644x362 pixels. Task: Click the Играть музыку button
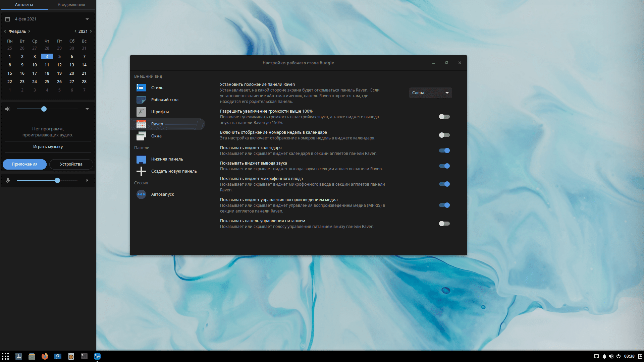48,147
